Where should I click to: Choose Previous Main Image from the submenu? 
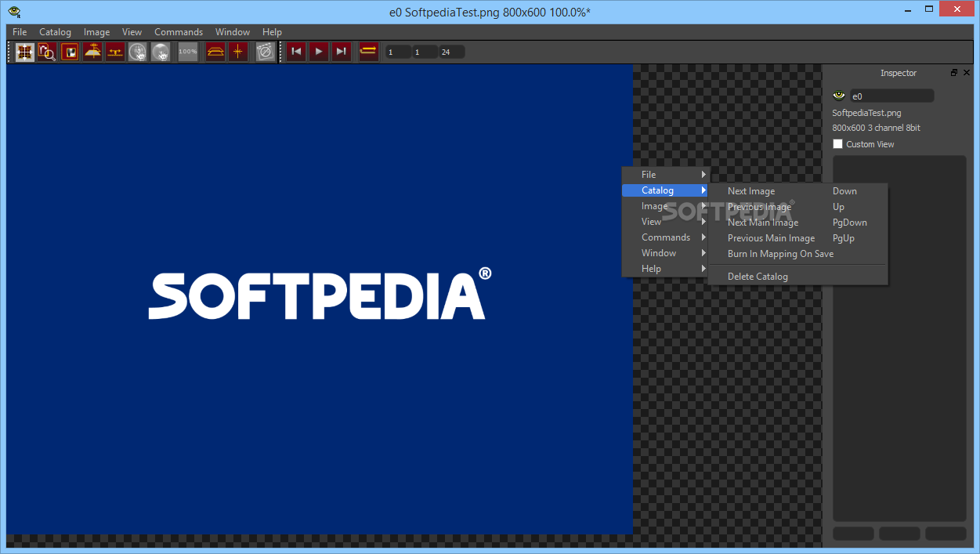(x=797, y=238)
